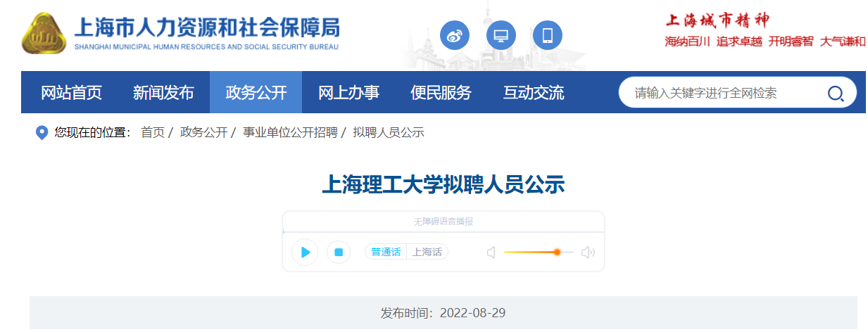Select 上海话 voice option

click(x=427, y=252)
